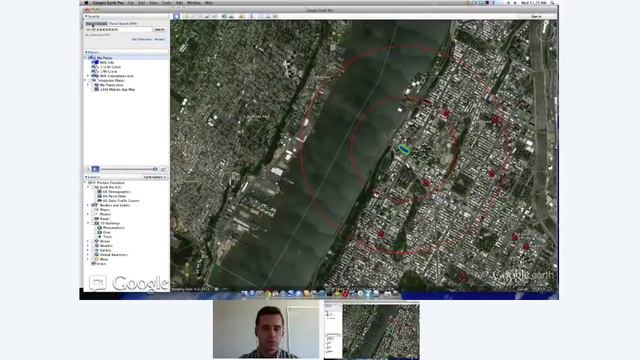The width and height of the screenshot is (640, 360).
Task: Collapse the Temporary Places folder
Action: (x=86, y=80)
